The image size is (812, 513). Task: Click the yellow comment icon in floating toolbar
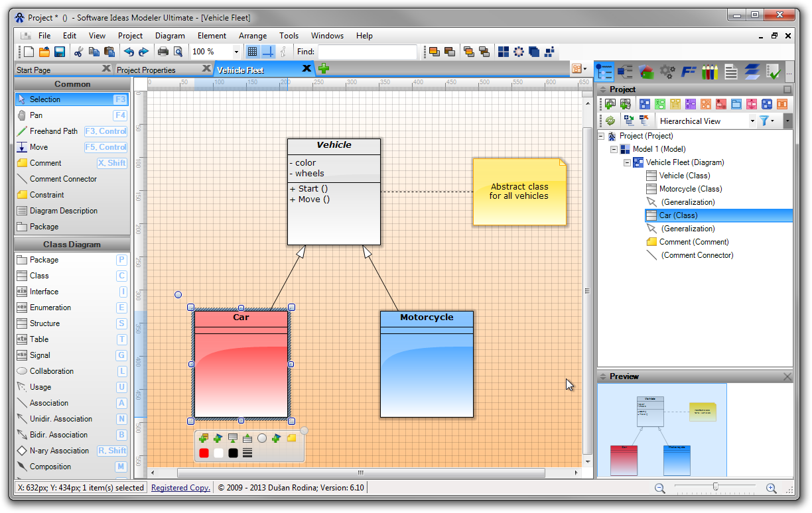[292, 437]
